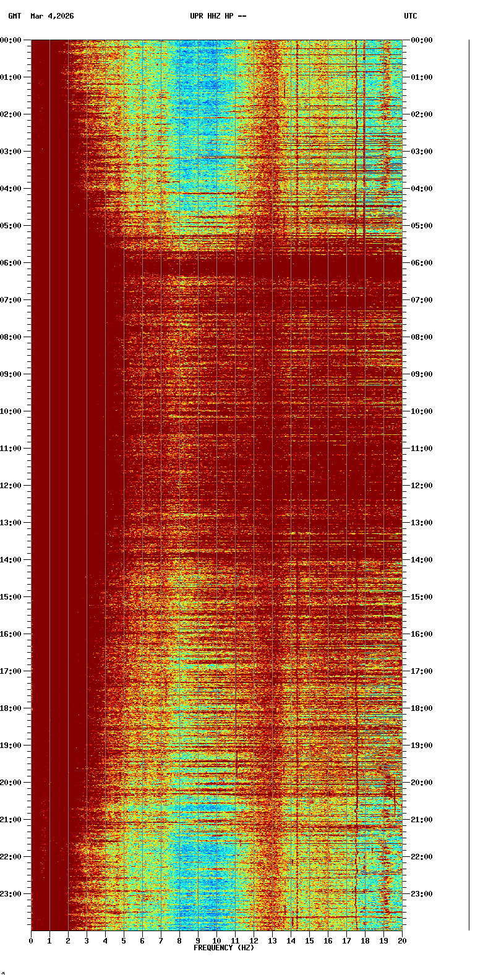Click the 15:00 label on the left axis
This screenshot has height=980, width=496.
pos(11,597)
